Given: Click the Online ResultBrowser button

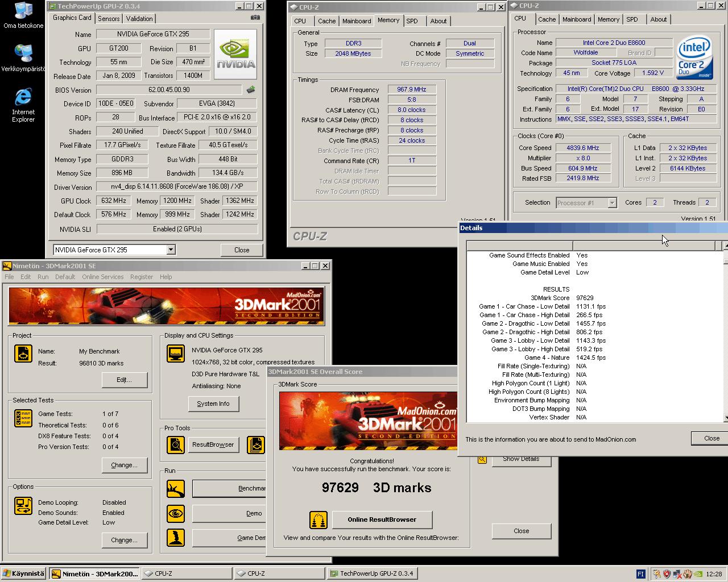Looking at the screenshot, I should click(x=382, y=519).
